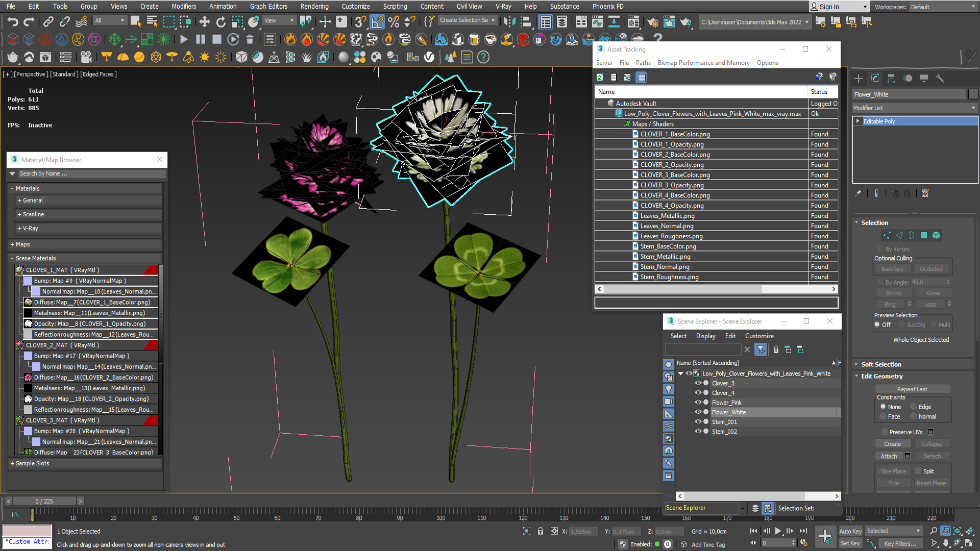Toggle the 3D Snaps tool

click(x=360, y=21)
